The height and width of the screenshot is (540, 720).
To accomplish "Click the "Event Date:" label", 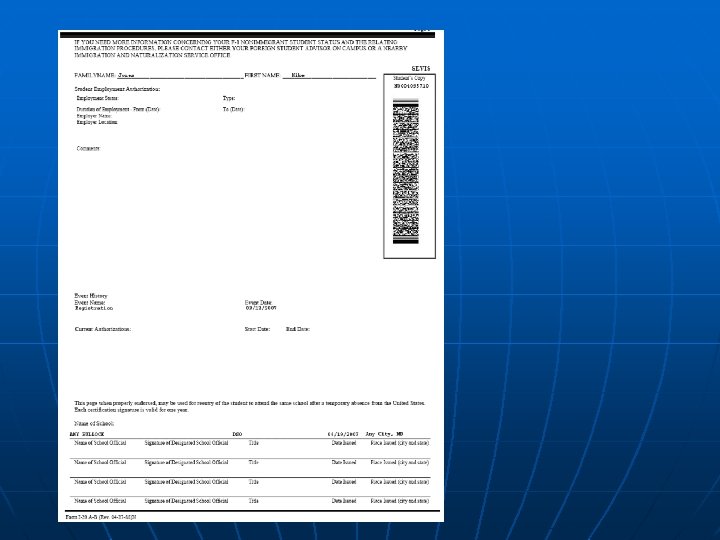I will pyautogui.click(x=258, y=303).
